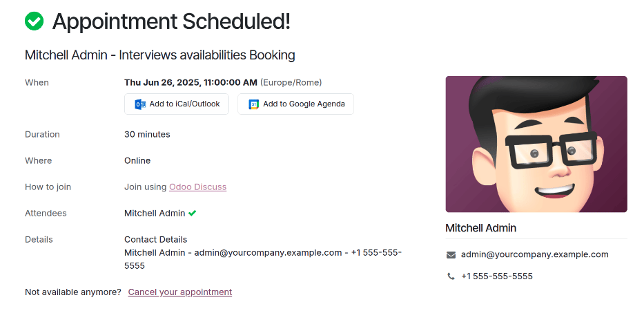Click the green attendee confirmation checkmark
The height and width of the screenshot is (311, 644).
(x=193, y=214)
